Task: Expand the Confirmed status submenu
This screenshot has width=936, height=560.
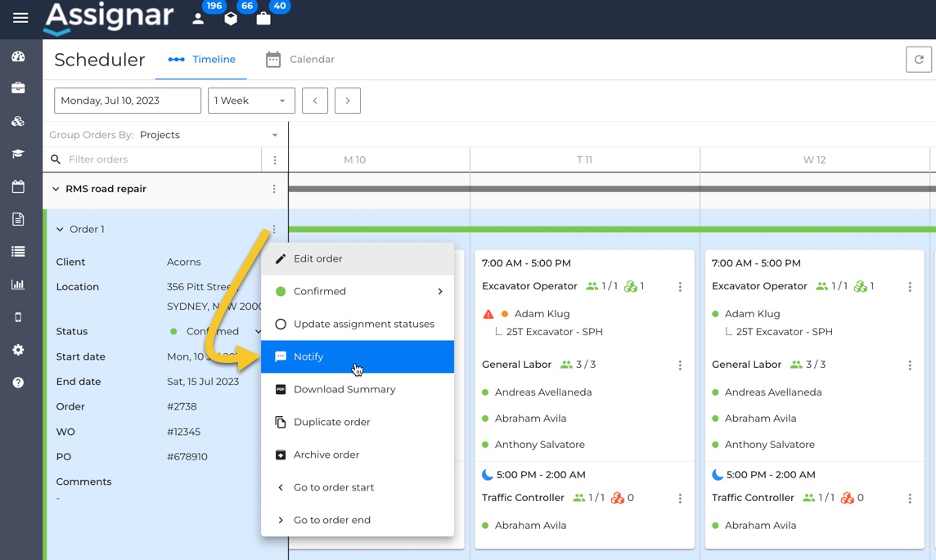Action: (x=439, y=291)
